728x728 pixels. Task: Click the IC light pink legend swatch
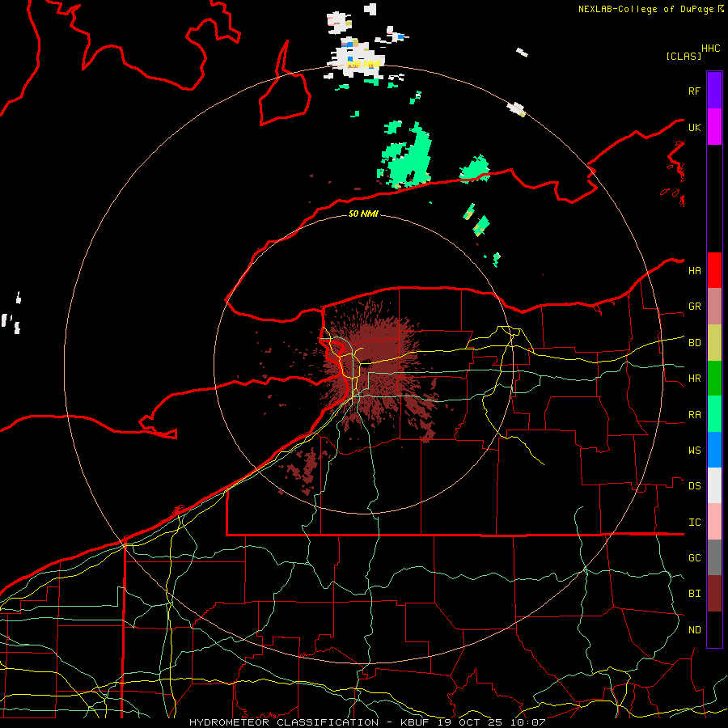coord(714,522)
